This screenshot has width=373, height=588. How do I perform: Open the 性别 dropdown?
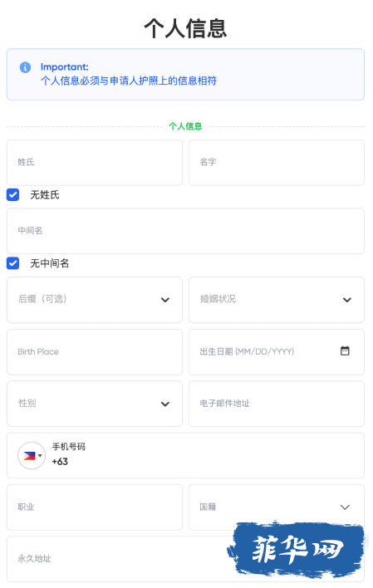point(95,404)
